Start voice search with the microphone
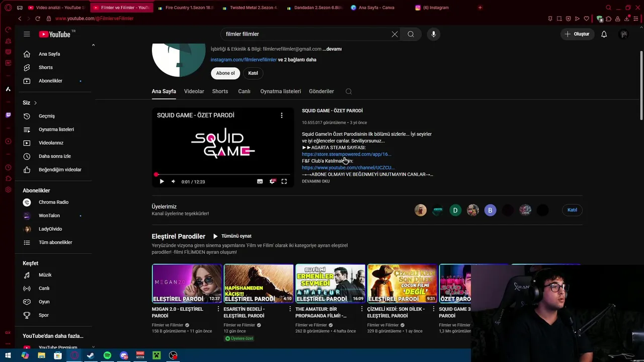The image size is (644, 362). (434, 34)
